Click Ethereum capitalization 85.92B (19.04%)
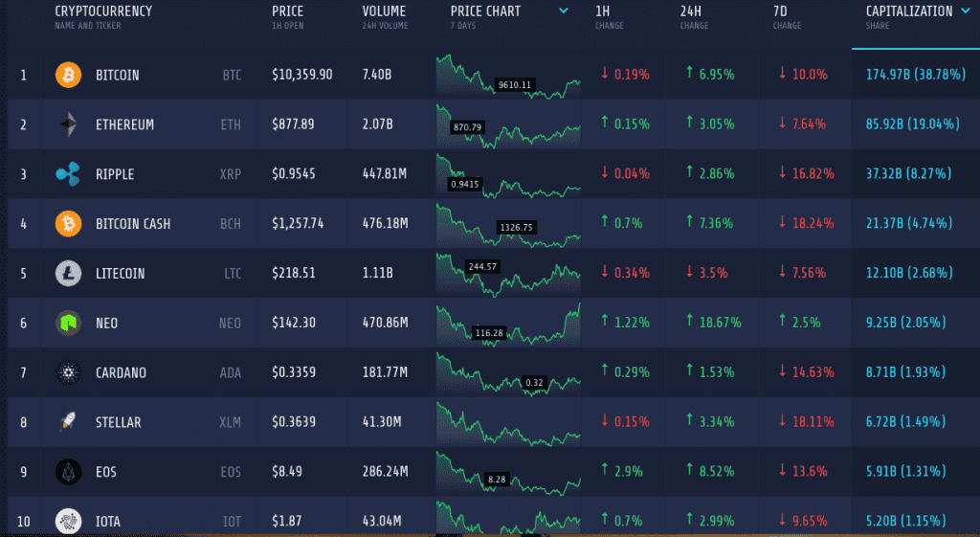 (912, 123)
